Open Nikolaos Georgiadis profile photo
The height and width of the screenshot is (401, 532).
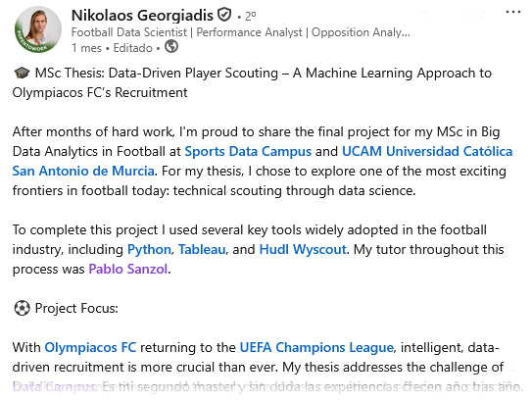[38, 29]
